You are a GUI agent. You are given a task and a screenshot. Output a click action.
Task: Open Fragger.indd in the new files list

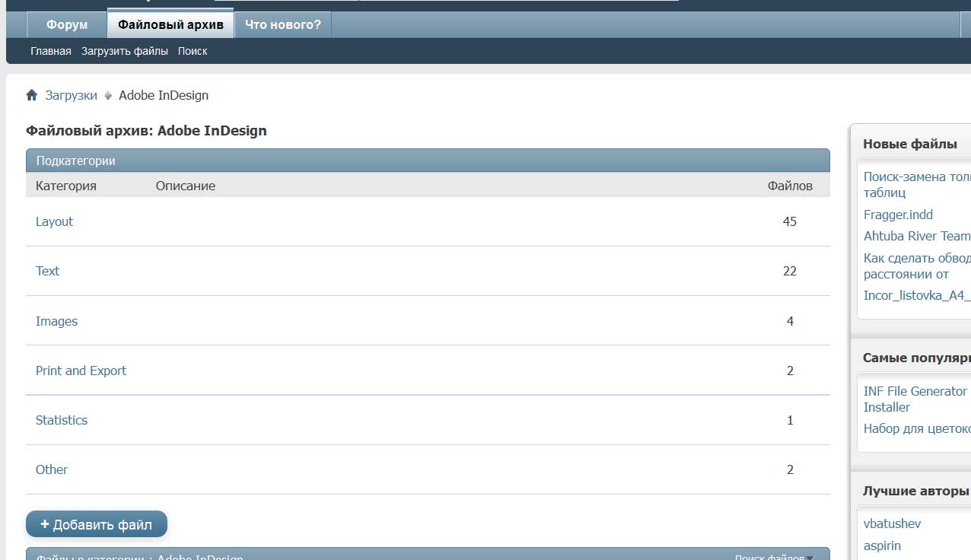pyautogui.click(x=898, y=215)
